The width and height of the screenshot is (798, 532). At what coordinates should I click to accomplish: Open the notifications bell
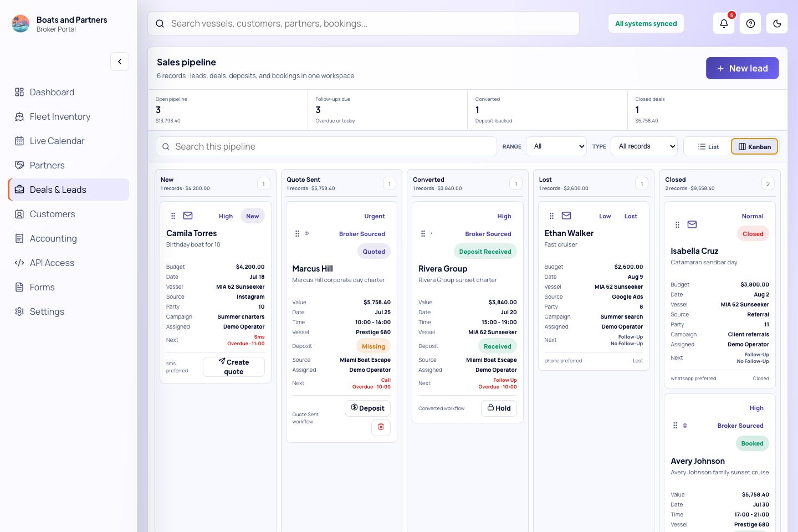coord(724,23)
